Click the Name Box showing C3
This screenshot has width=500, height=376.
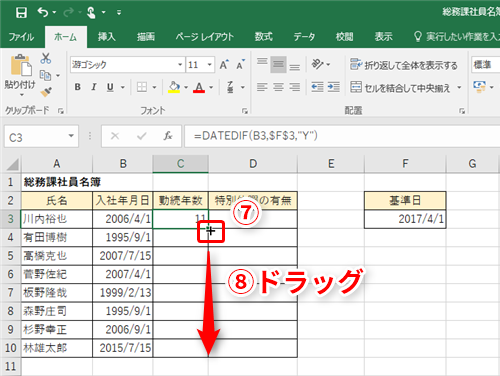[x=41, y=136]
